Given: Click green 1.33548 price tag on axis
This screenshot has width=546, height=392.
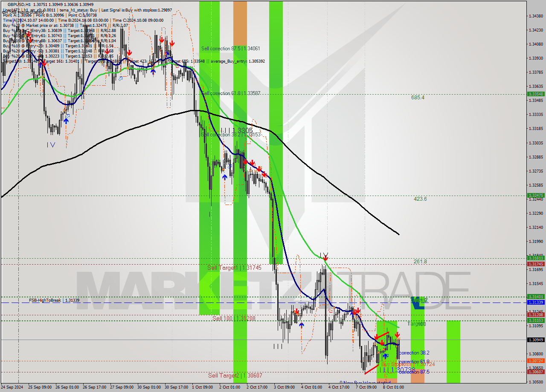Looking at the screenshot, I should pos(536,94).
